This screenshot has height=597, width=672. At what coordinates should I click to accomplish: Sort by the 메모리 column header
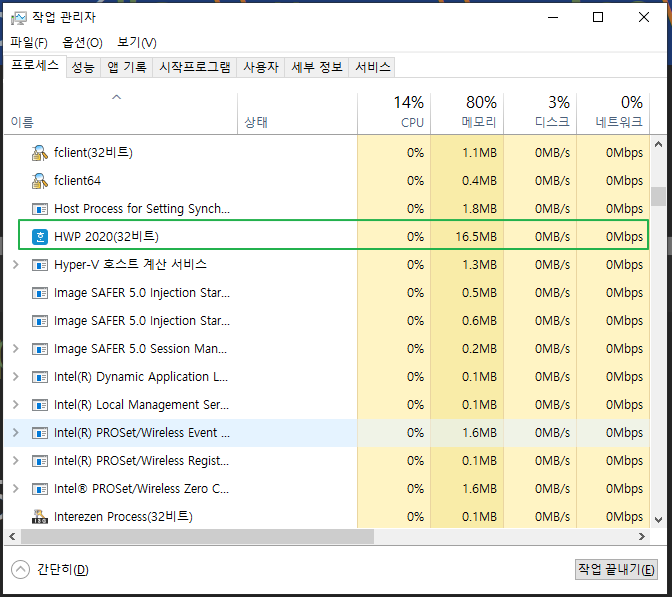[x=467, y=114]
